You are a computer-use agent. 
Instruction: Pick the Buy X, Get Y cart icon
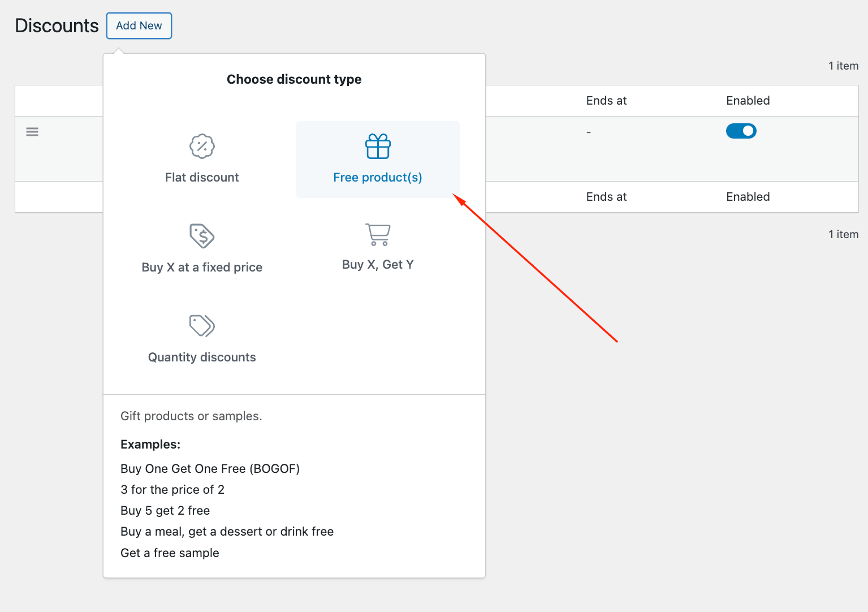coord(378,234)
